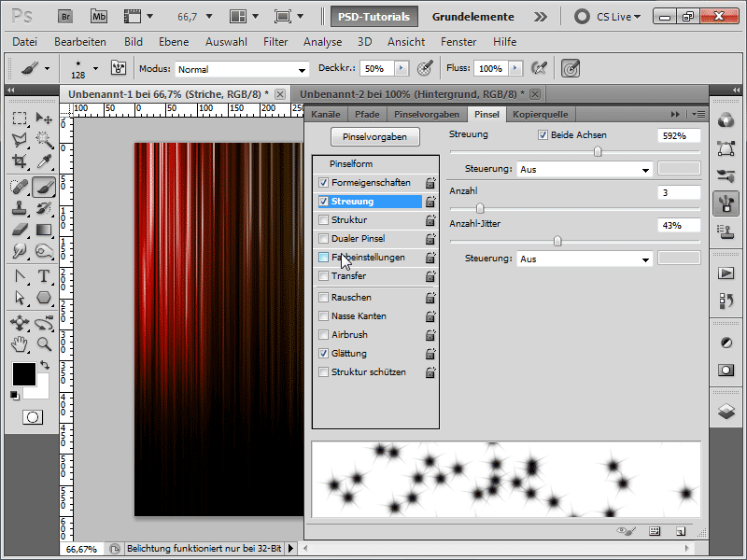Select the Rectangular Marquee tool

pos(20,119)
